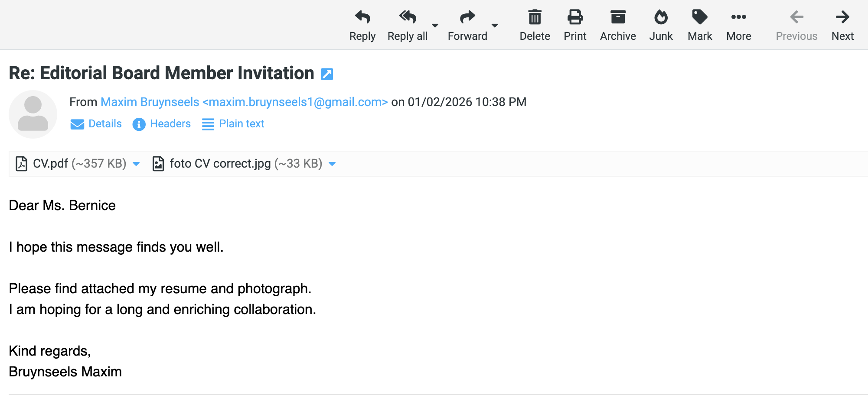
Task: Delete the email using trash icon
Action: click(535, 17)
